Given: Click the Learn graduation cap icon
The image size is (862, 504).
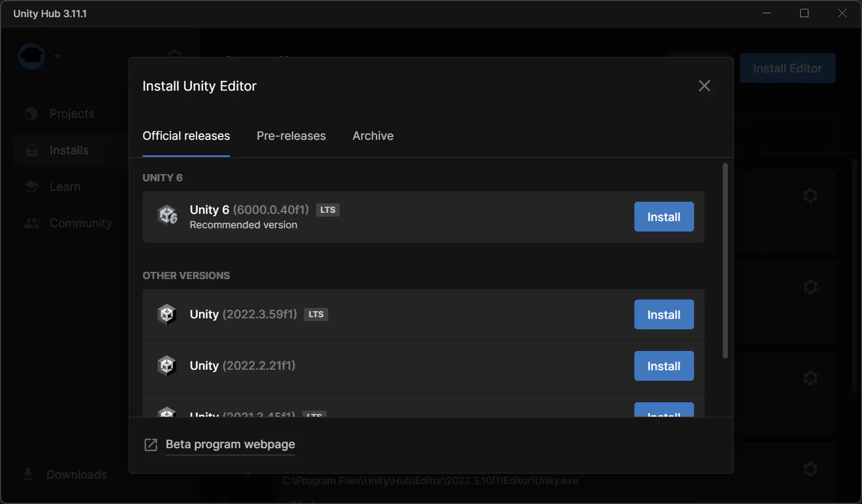Looking at the screenshot, I should [x=31, y=187].
